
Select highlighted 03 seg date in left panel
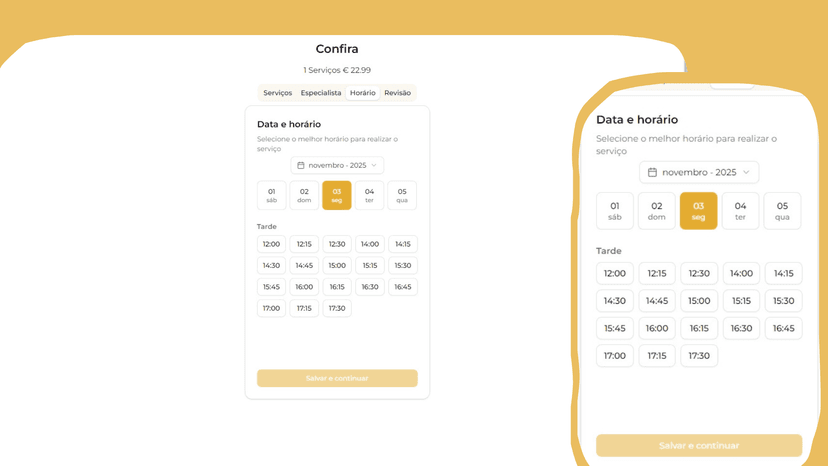coord(337,195)
